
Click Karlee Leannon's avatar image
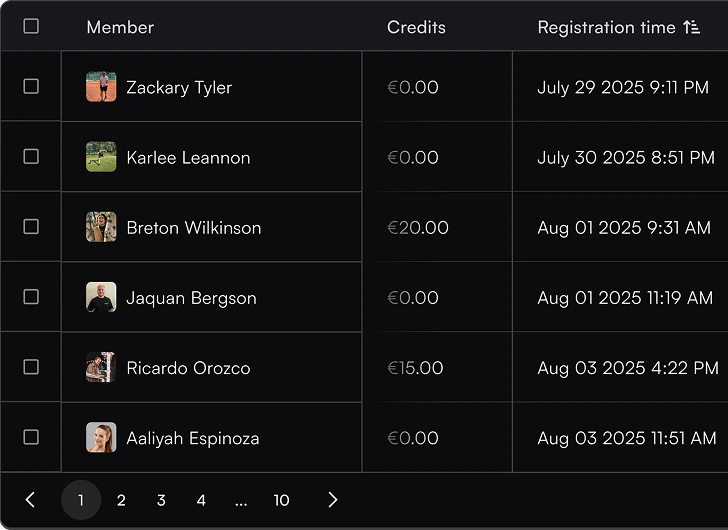(101, 157)
